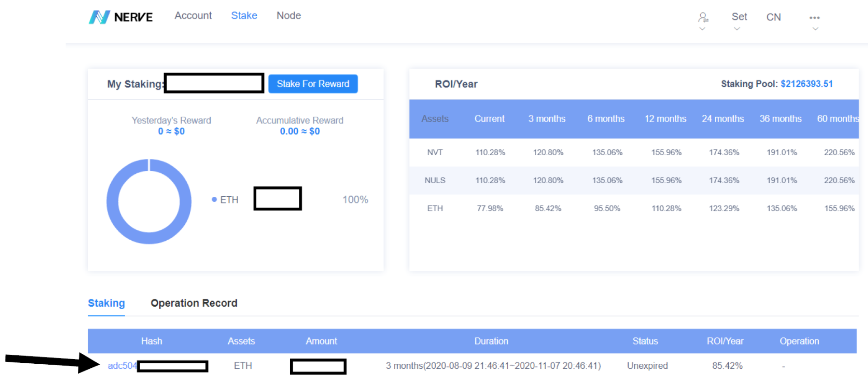Image resolution: width=868 pixels, height=390 pixels.
Task: Click the 100% ETH share value
Action: [x=355, y=200]
